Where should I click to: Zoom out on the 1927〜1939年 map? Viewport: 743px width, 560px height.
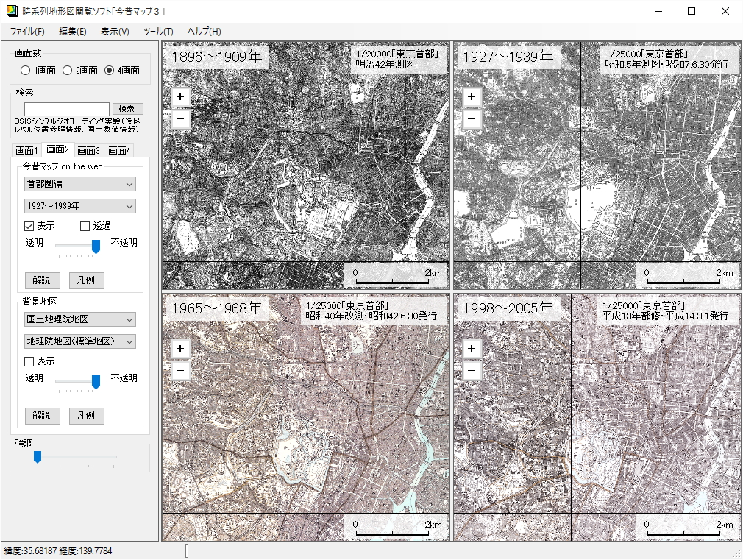(x=472, y=118)
